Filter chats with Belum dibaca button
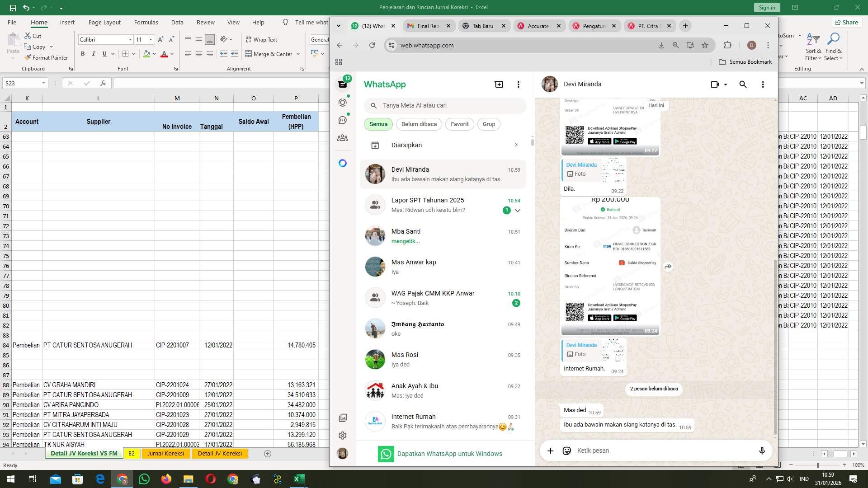 (419, 124)
